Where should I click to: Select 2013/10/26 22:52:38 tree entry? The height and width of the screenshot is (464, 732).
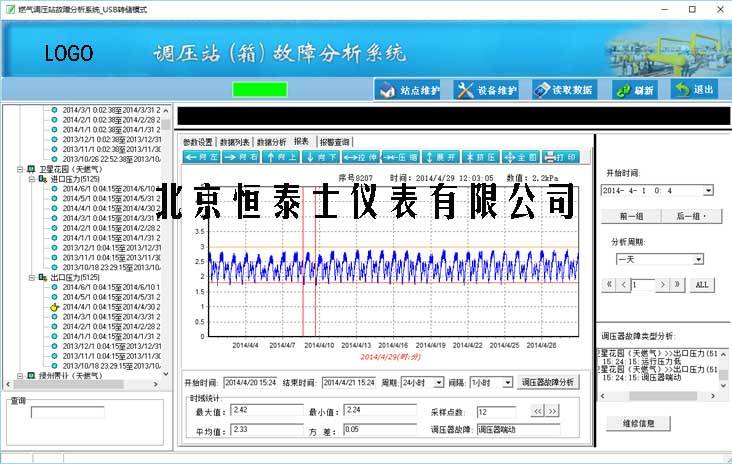111,159
